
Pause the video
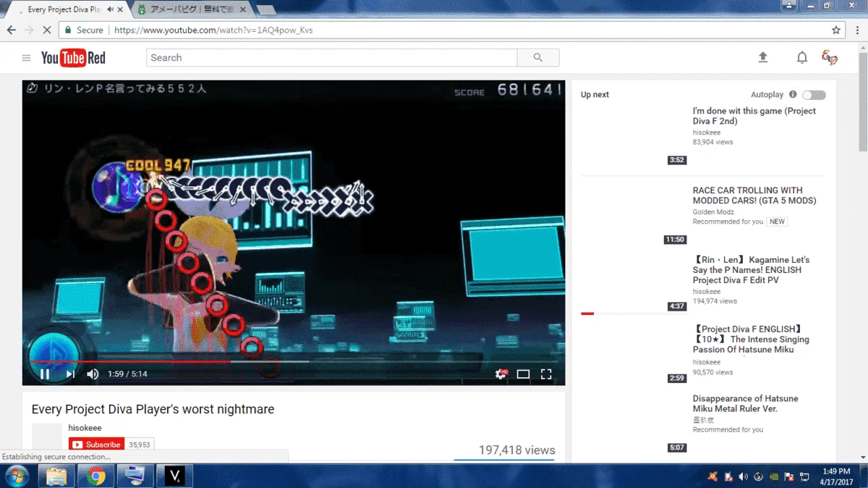[x=45, y=374]
